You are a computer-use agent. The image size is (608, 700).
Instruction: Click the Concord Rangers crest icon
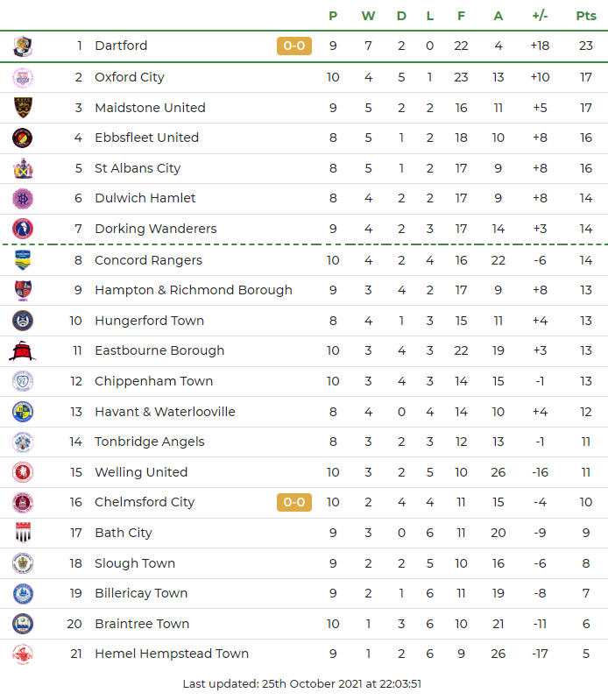click(23, 260)
